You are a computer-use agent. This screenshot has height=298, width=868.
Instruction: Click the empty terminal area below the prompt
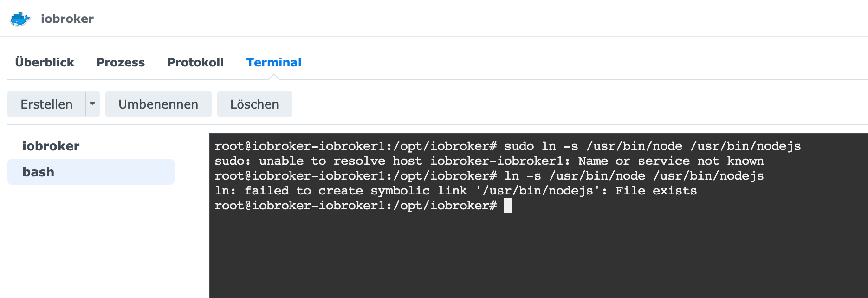(534, 255)
